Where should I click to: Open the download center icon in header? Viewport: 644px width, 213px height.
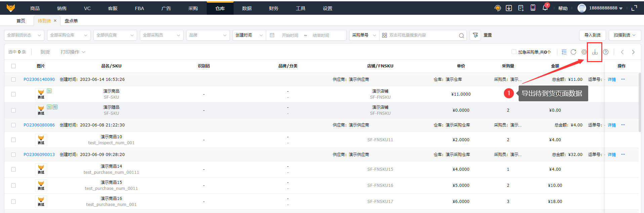[509, 8]
